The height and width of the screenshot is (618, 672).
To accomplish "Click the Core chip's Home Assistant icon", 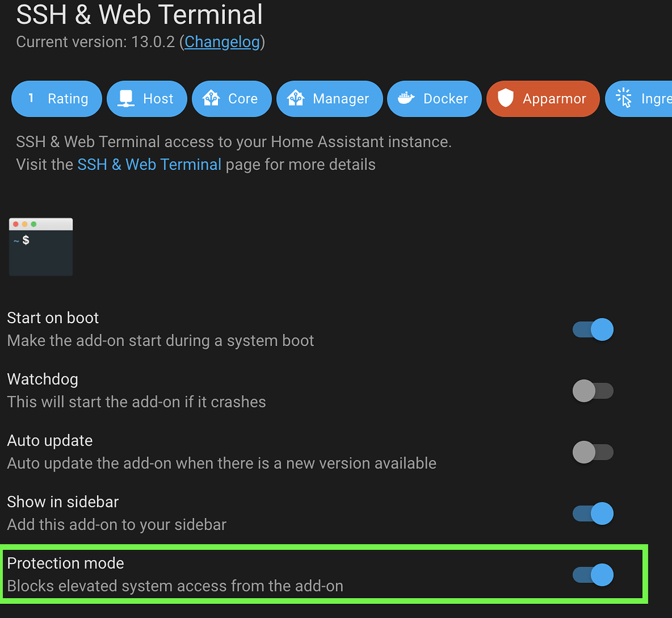I will coord(211,98).
